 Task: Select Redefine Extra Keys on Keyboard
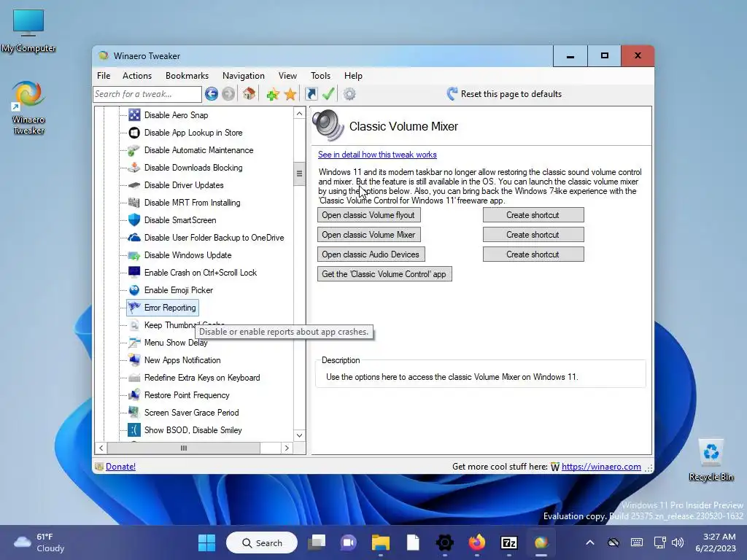tap(202, 378)
